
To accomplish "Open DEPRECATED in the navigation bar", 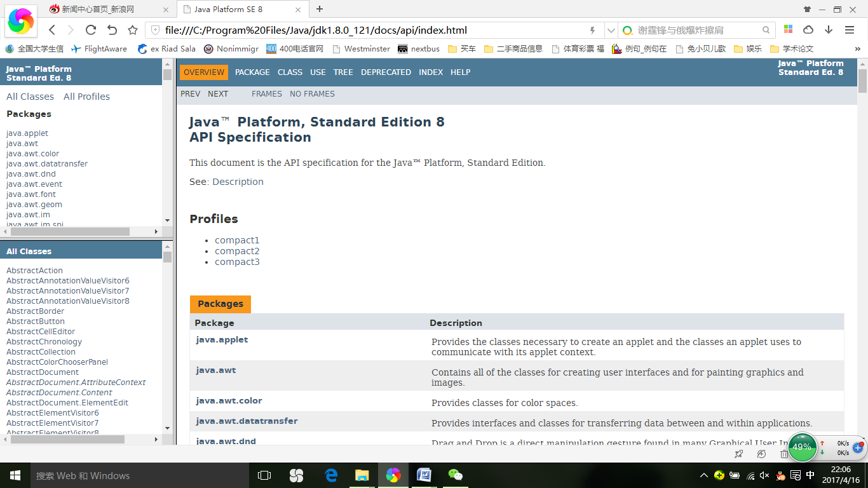I will [x=386, y=72].
